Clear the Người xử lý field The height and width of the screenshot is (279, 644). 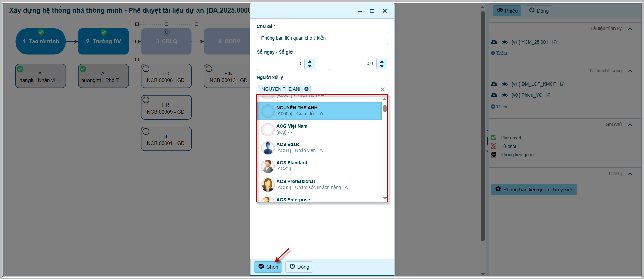[x=382, y=89]
